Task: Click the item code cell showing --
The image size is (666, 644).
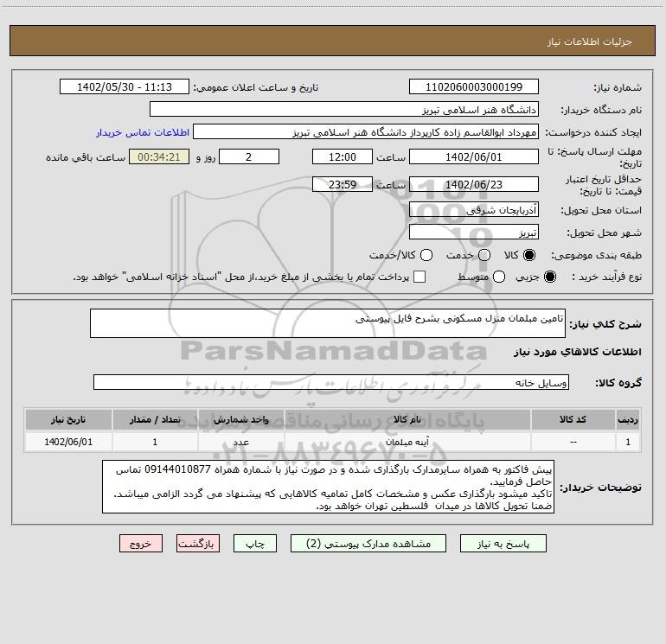Action: pyautogui.click(x=573, y=442)
